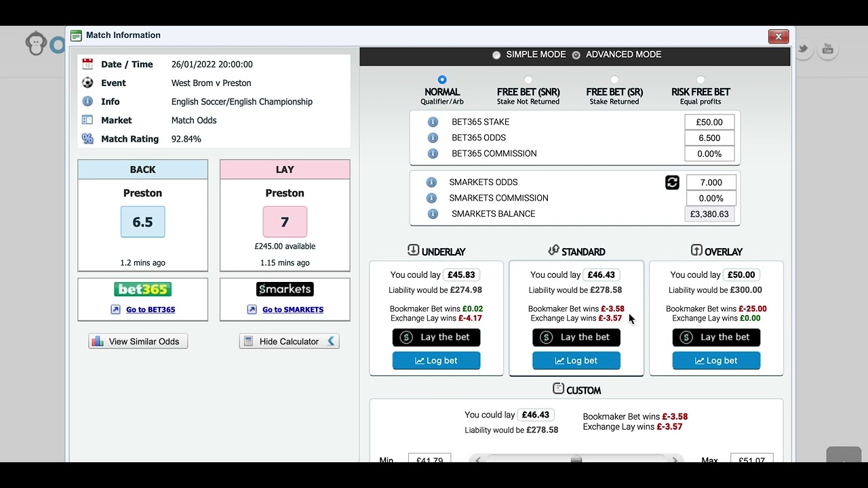
Task: Select the NORMAL Qualifier/Arb radio button
Action: click(x=442, y=80)
